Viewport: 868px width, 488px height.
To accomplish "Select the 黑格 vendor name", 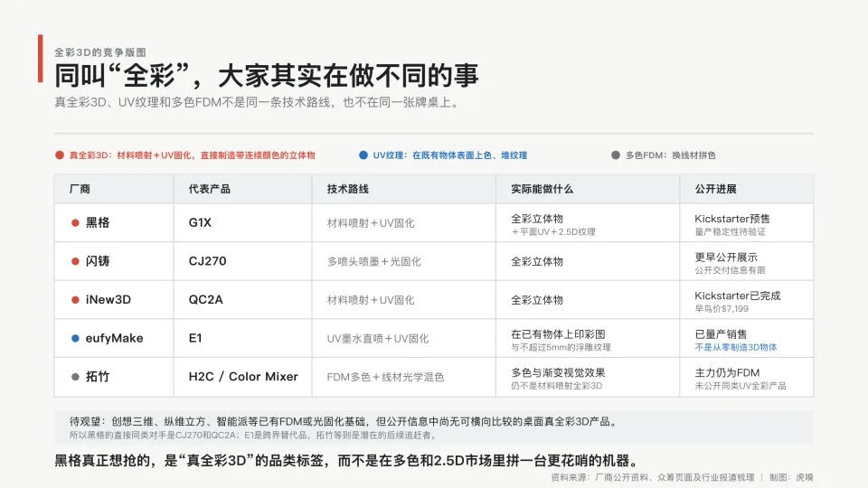I will click(98, 222).
